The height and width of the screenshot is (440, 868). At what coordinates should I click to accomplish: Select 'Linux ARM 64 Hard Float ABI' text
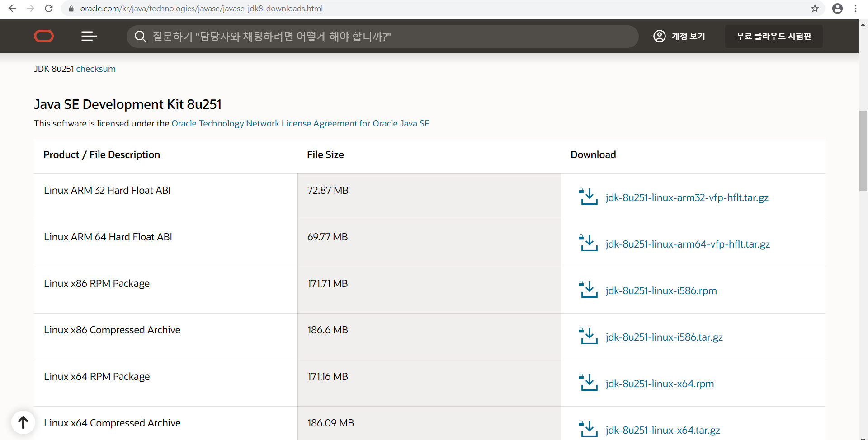tap(108, 237)
